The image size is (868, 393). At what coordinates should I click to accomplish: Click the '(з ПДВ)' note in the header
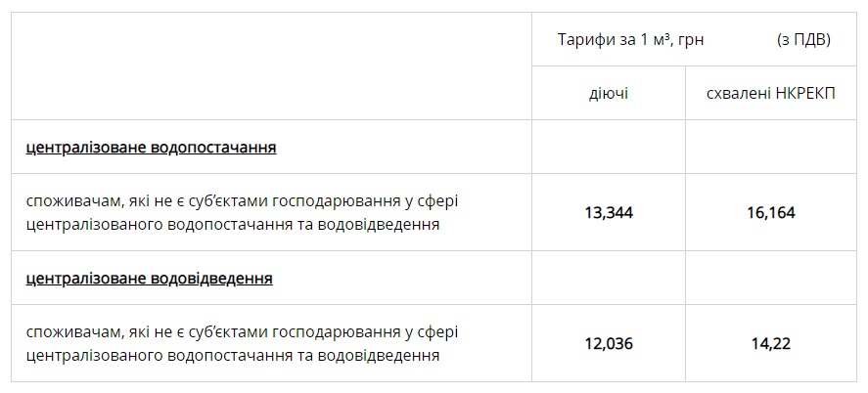point(803,40)
